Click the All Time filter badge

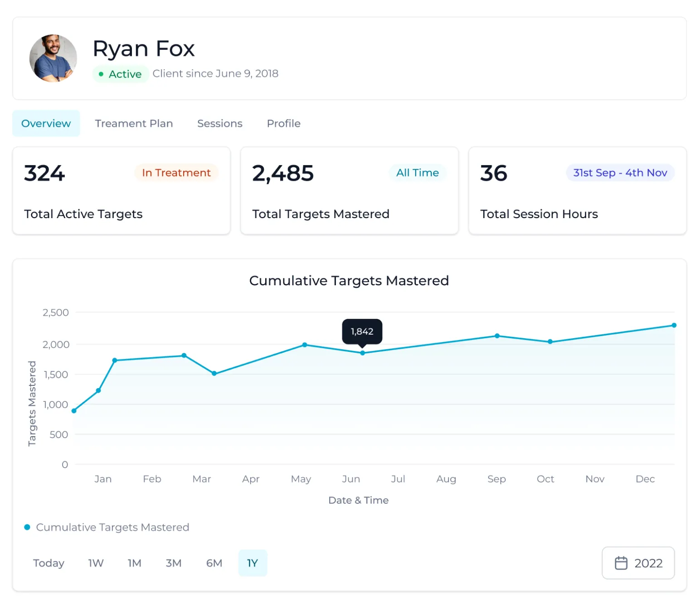[x=418, y=173]
